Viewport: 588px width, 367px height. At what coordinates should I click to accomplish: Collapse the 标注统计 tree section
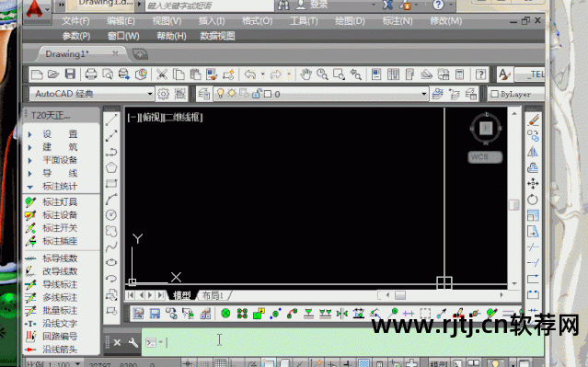click(30, 187)
